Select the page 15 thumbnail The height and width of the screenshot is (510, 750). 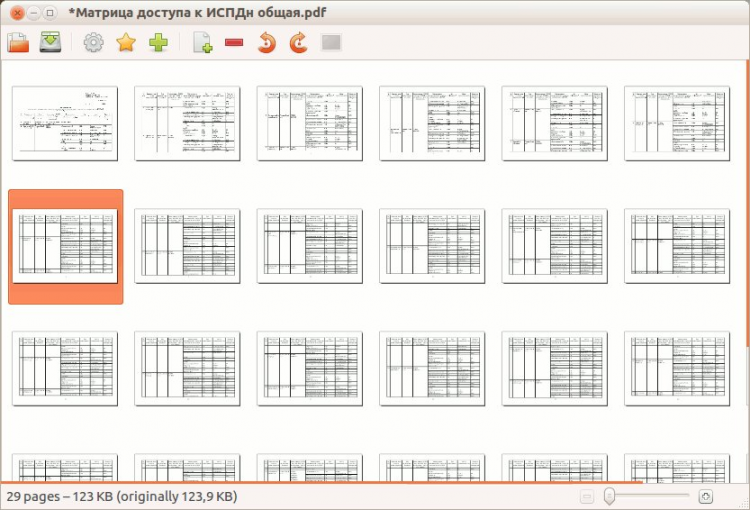coord(309,368)
